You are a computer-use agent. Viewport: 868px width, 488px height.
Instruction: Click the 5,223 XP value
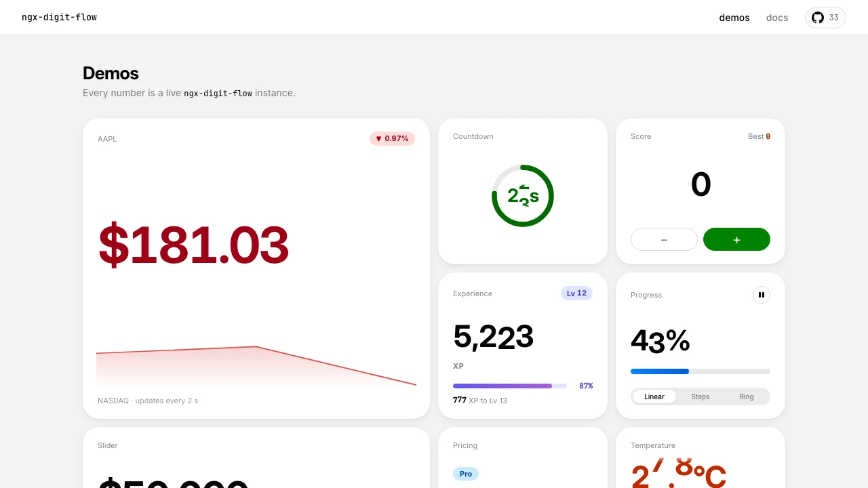tap(494, 337)
